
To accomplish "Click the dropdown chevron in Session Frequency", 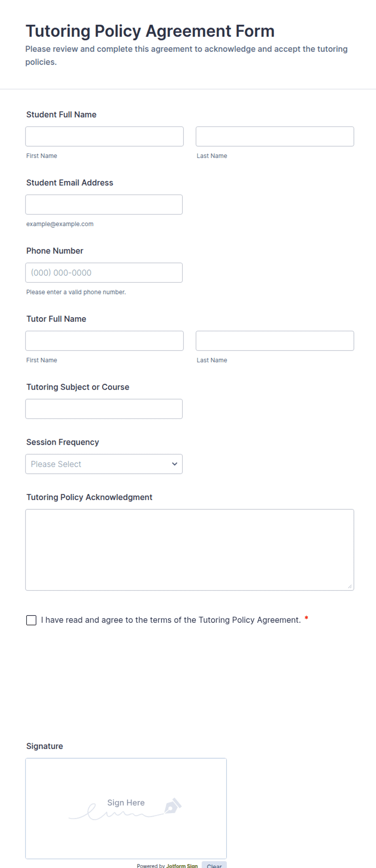I will click(175, 464).
